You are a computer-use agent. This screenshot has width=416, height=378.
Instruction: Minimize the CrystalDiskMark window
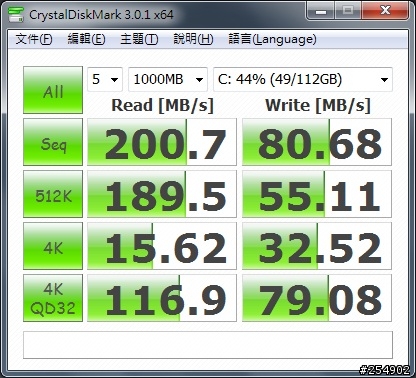click(321, 11)
